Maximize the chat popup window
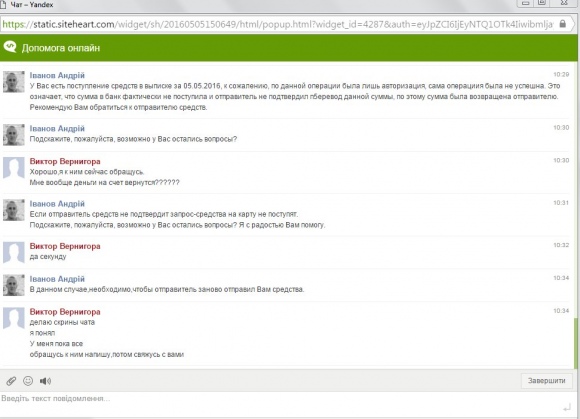 (542, 3)
